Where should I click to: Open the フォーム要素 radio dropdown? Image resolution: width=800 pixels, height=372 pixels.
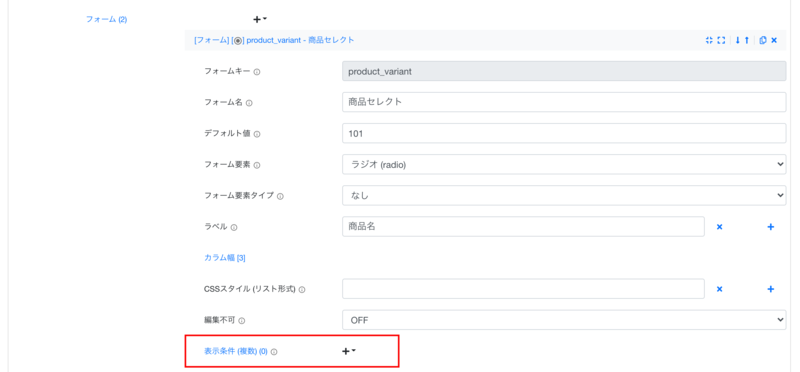564,164
